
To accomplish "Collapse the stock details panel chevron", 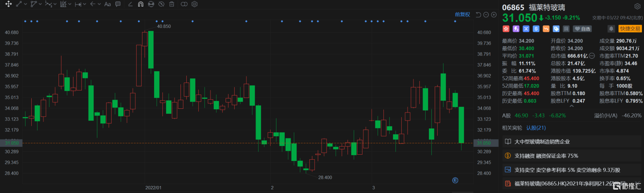I will click(x=571, y=107).
